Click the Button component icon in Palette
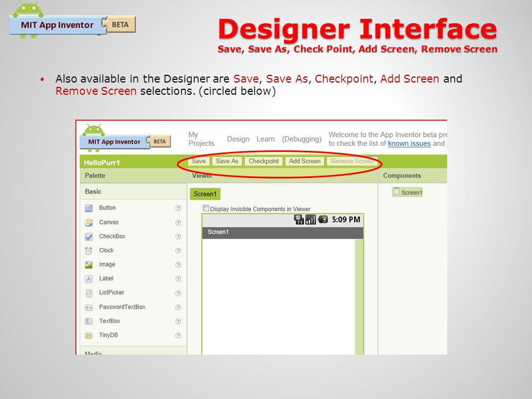 tap(89, 208)
